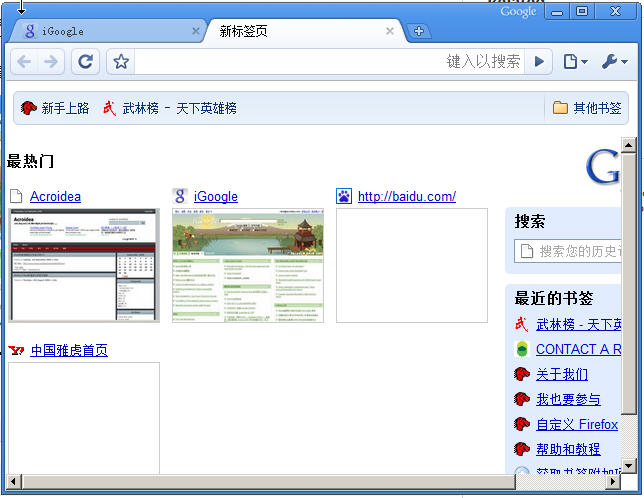Open the 新手上路 bookmark

(56, 108)
